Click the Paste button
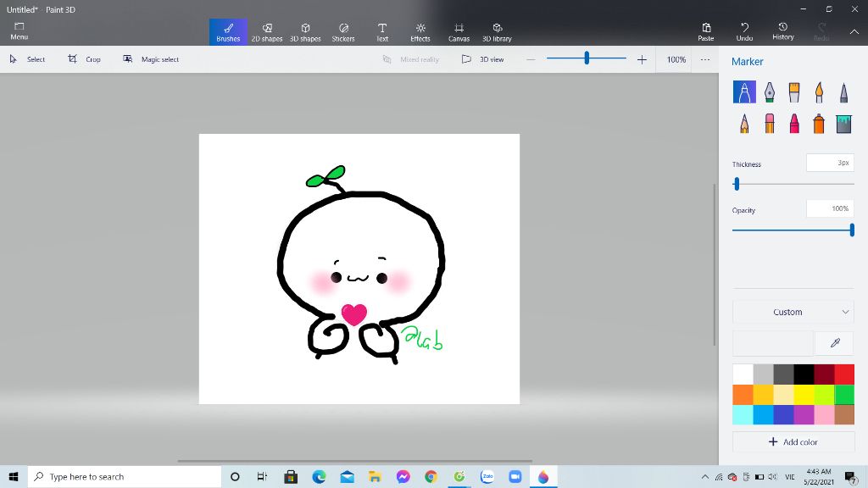 click(706, 31)
